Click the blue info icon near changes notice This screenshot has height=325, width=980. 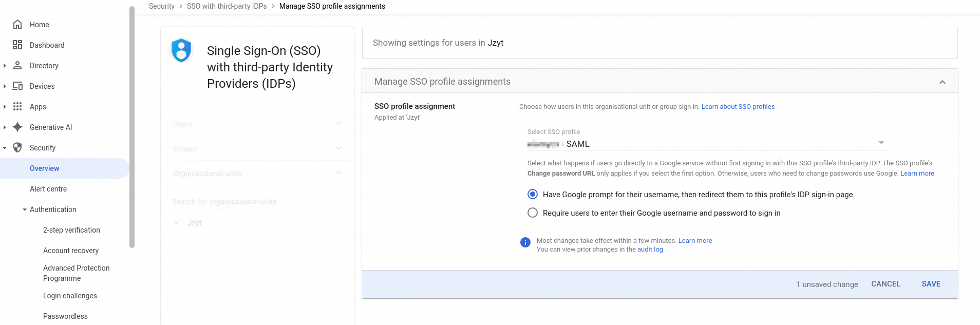tap(525, 242)
